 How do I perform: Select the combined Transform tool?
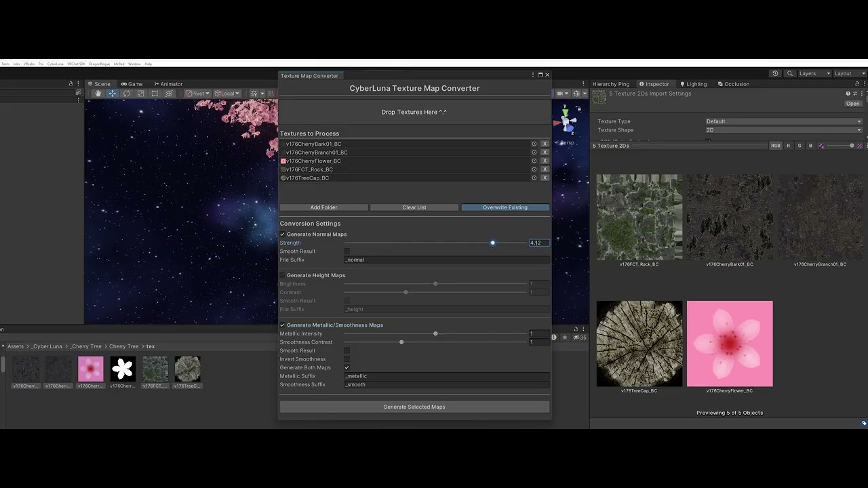[x=169, y=94]
